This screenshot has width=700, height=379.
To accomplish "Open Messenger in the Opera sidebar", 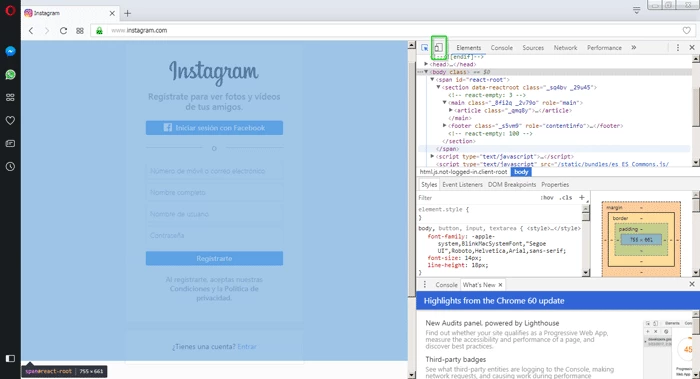I will coord(10,51).
